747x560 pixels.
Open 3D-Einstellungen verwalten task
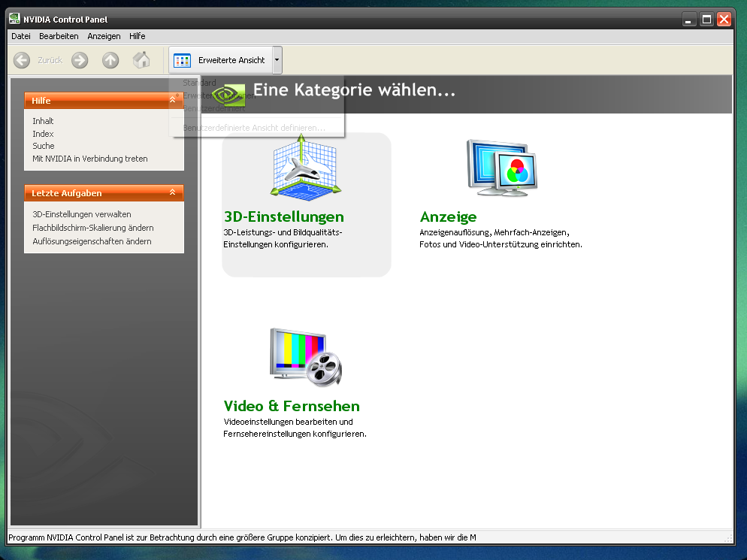(x=81, y=214)
